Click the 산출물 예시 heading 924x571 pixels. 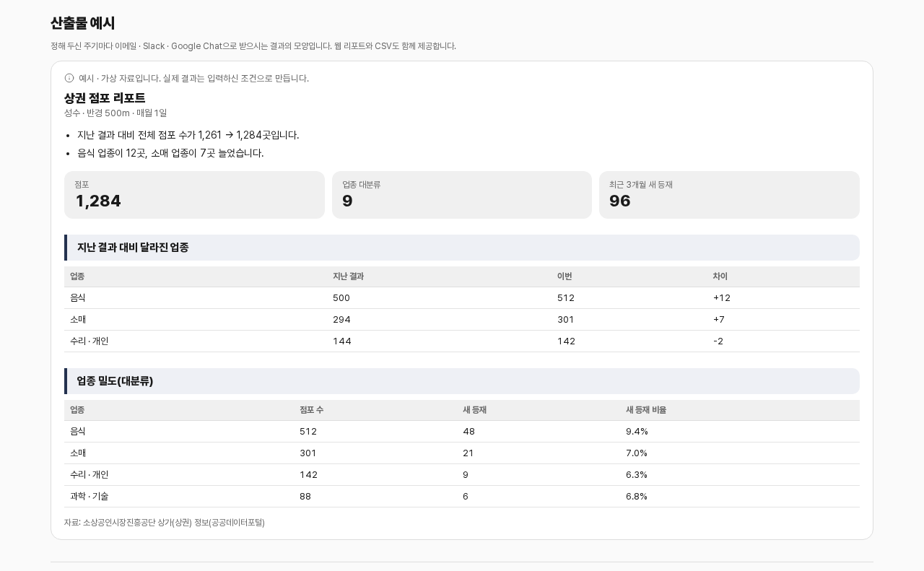82,23
